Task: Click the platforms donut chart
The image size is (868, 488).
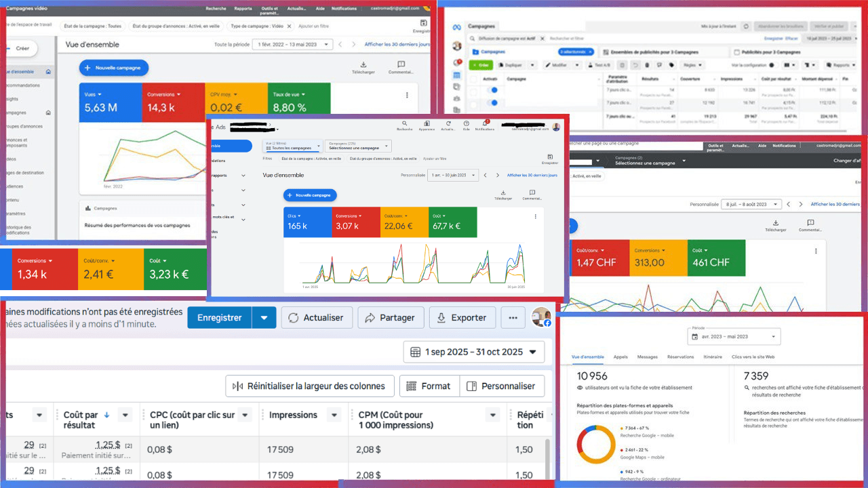Action: click(x=596, y=445)
